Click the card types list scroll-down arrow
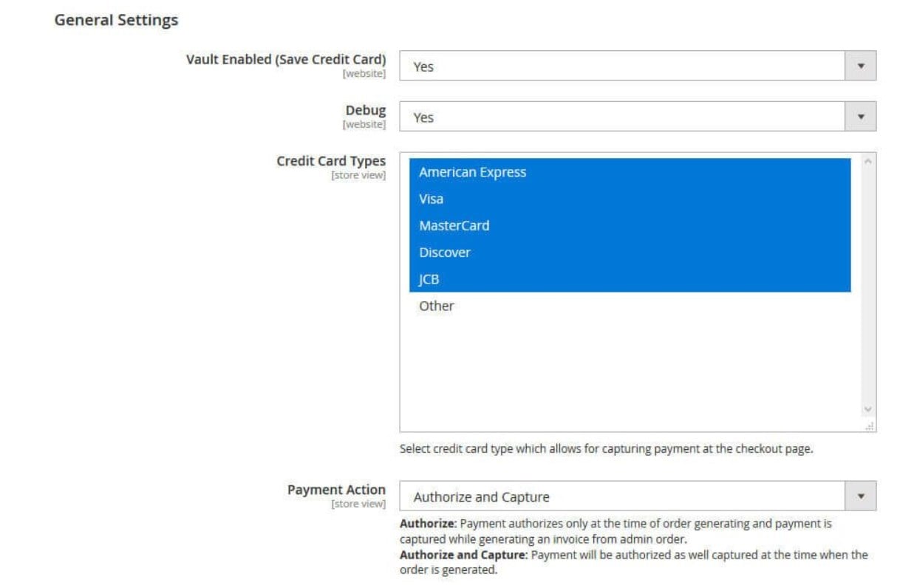Image resolution: width=897 pixels, height=588 pixels. pos(868,409)
